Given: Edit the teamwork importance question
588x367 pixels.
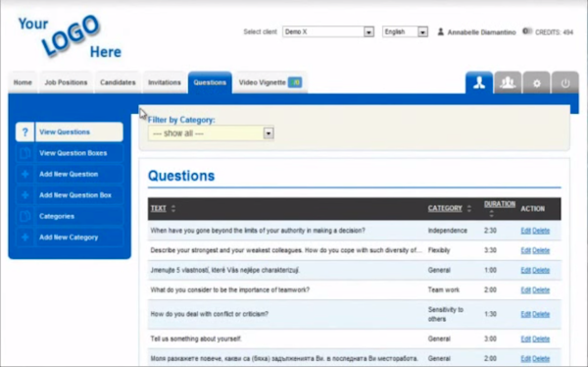Looking at the screenshot, I should pos(525,290).
